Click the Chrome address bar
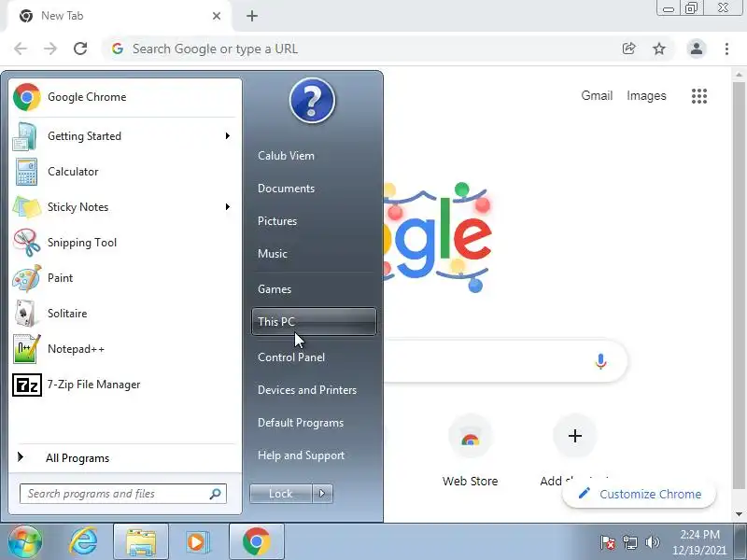The height and width of the screenshot is (560, 747). 362,49
